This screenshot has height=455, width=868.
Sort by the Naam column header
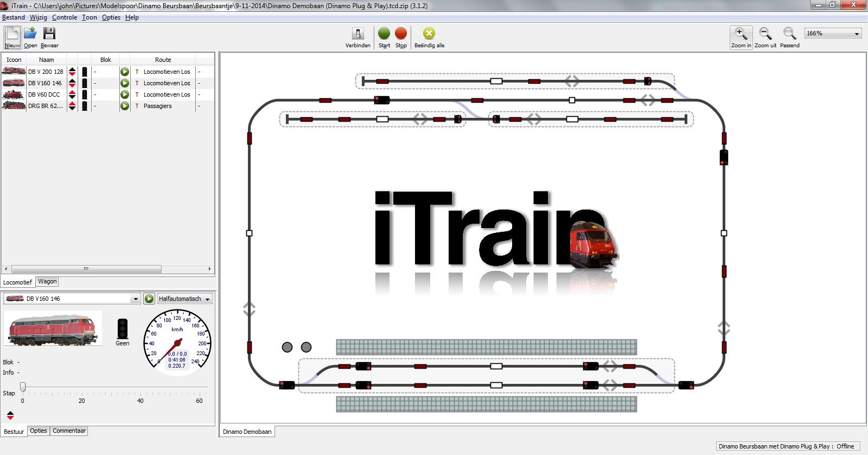click(x=47, y=60)
